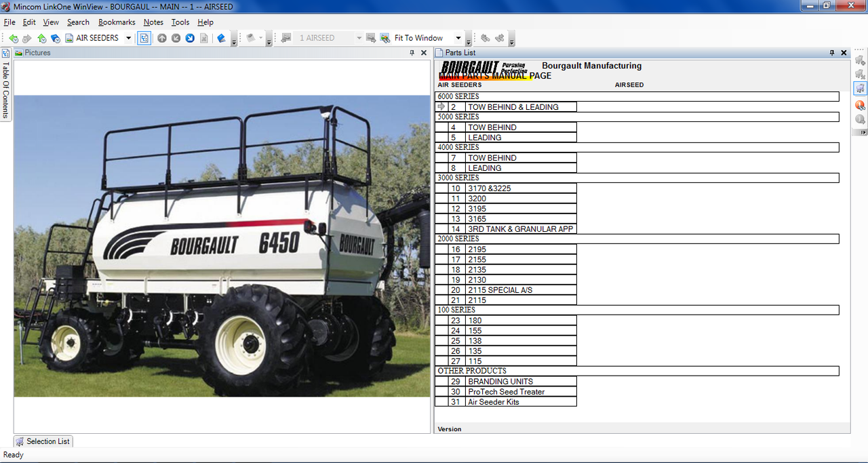Click remove-from-cart icon in right sidebar
Image resolution: width=868 pixels, height=463 pixels.
click(x=860, y=74)
